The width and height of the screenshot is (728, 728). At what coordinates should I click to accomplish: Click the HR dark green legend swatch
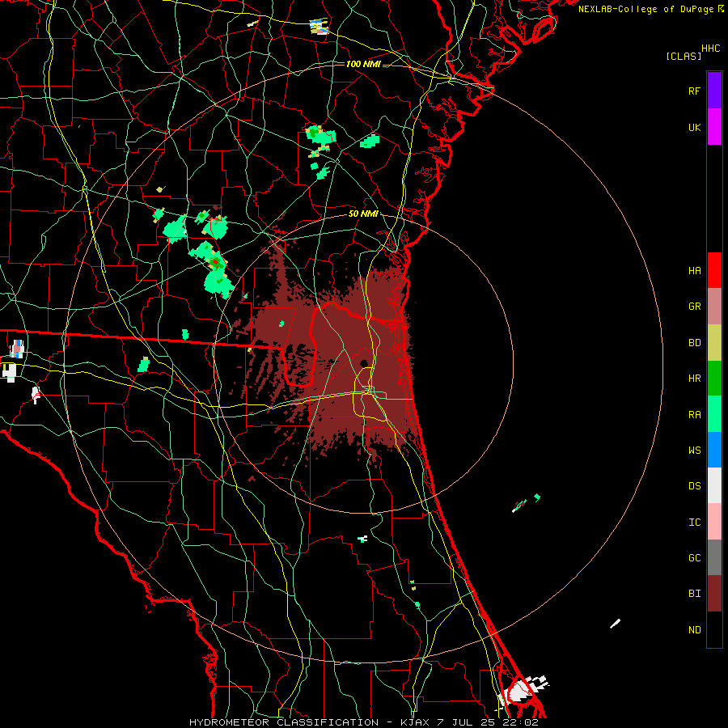(714, 379)
